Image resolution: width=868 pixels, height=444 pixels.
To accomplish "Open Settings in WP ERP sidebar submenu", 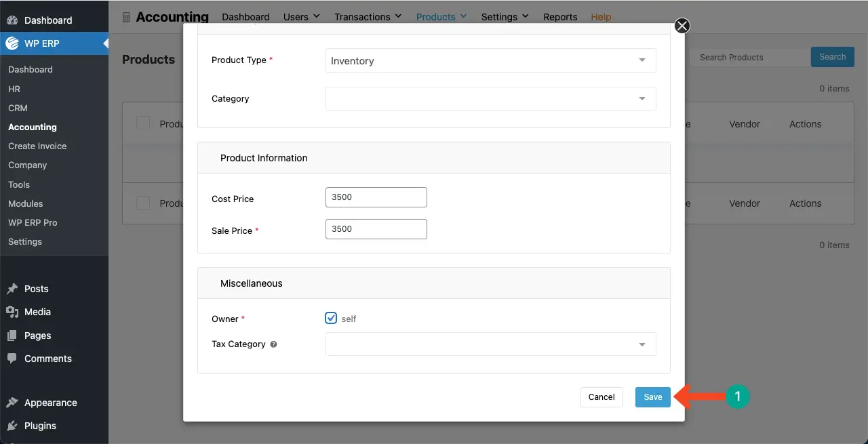I will 25,241.
